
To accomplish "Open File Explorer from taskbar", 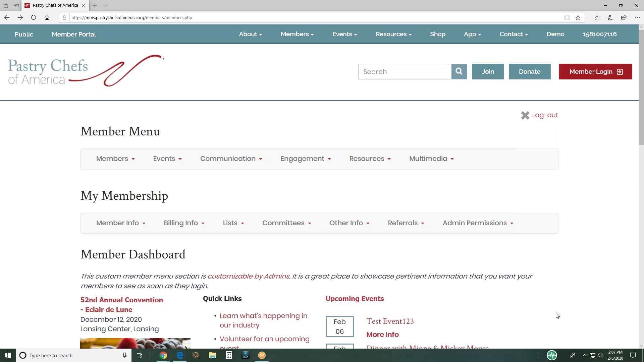I will (213, 355).
